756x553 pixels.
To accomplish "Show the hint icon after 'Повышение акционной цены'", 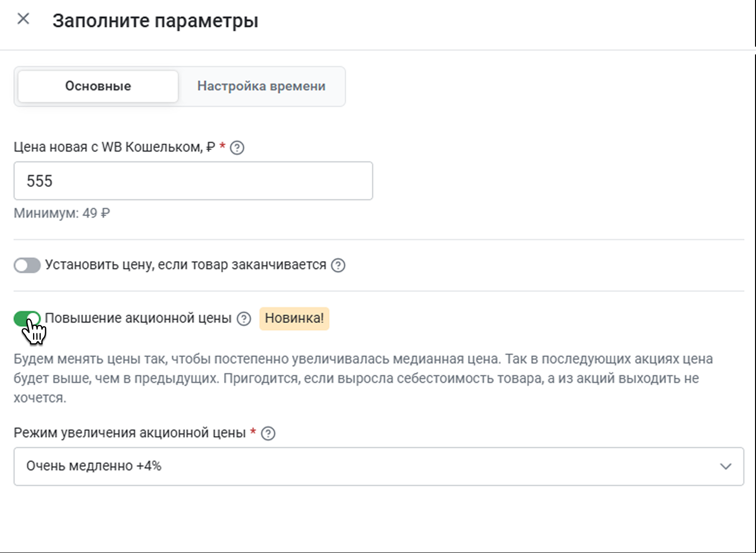I will pyautogui.click(x=244, y=319).
